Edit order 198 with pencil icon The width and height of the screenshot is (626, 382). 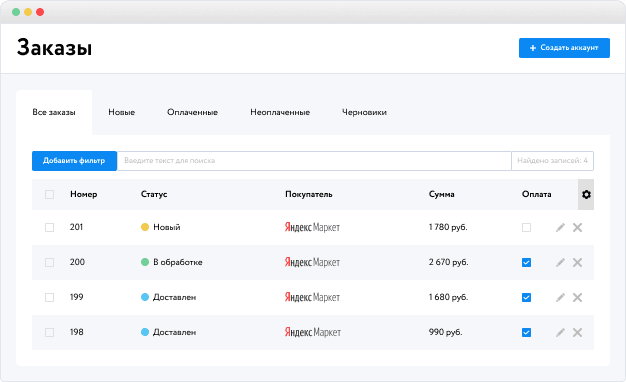561,332
